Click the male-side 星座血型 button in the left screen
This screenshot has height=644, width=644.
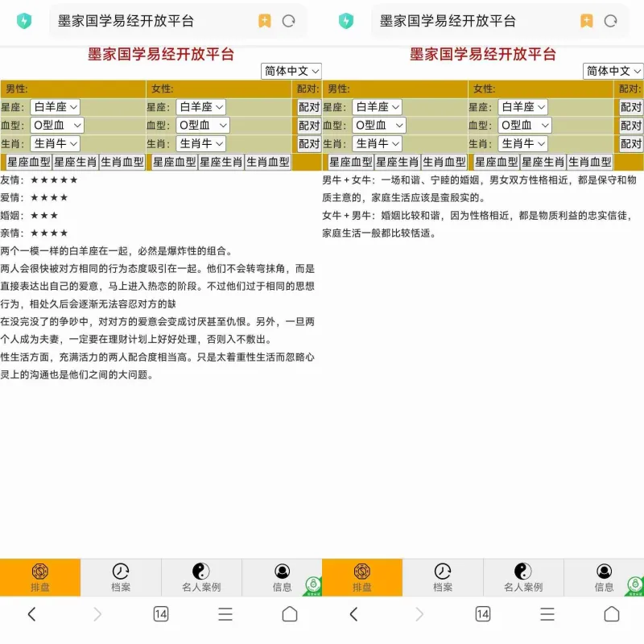(29, 162)
